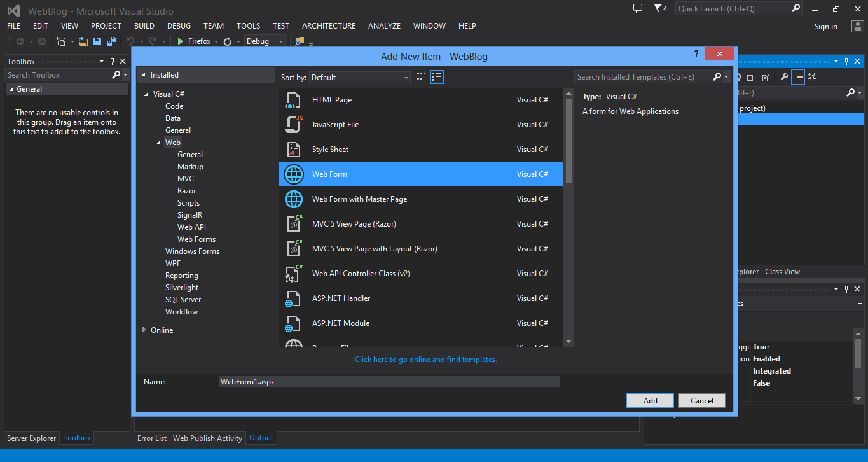Open the BUILD menu
Image resolution: width=868 pixels, height=462 pixels.
(144, 26)
